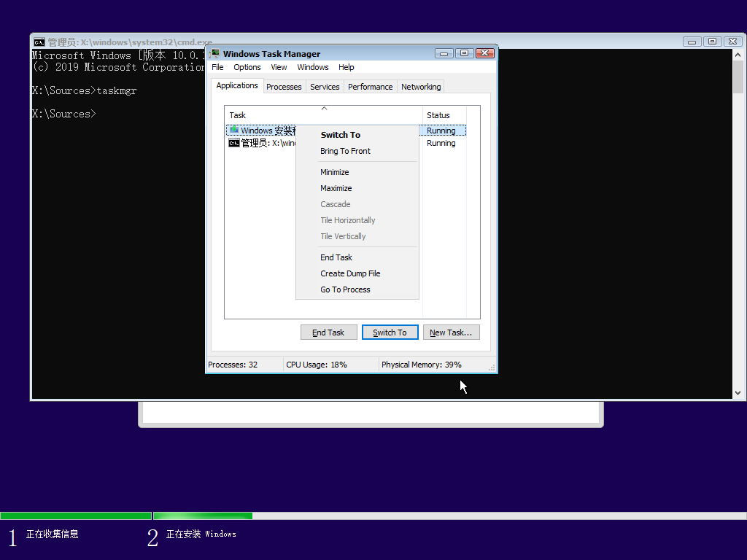Switch to the Networking tab

(x=421, y=87)
